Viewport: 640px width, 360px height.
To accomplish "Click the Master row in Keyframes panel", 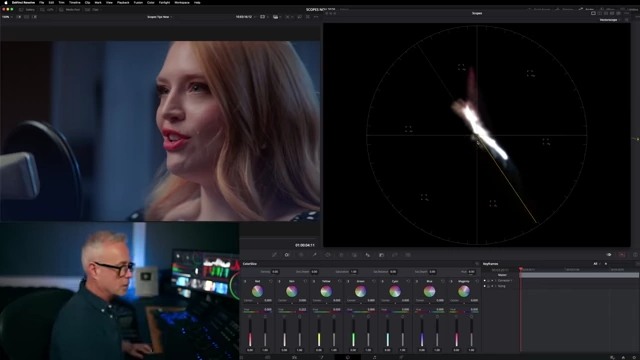I will click(502, 275).
